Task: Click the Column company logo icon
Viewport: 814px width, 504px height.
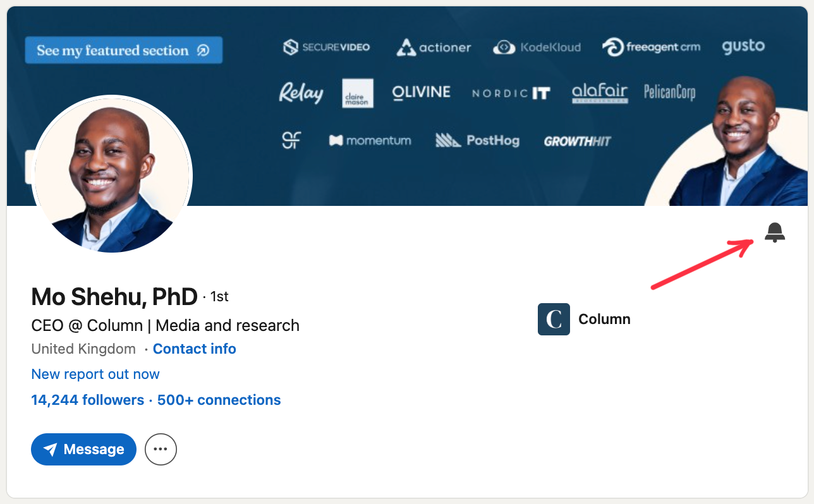Action: click(x=554, y=319)
